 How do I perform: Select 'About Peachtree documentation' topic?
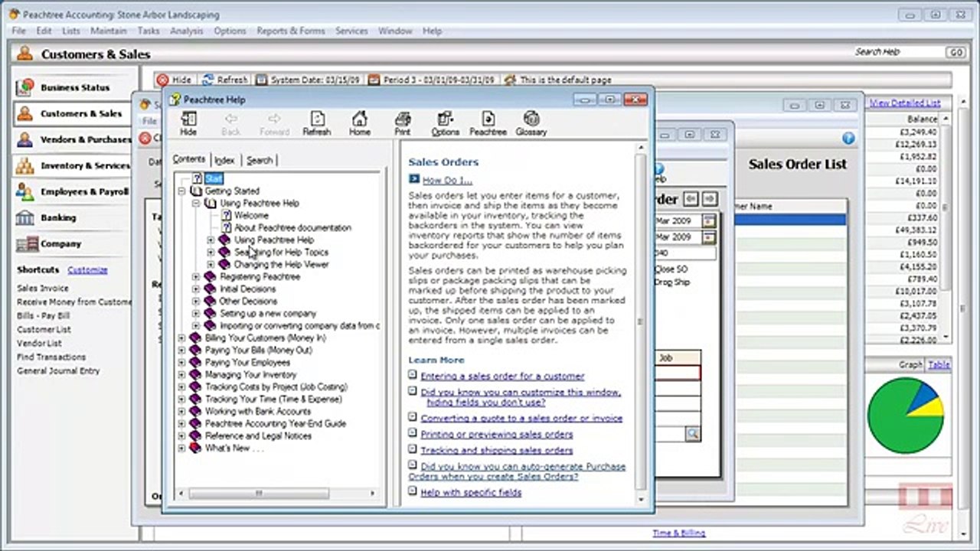click(292, 227)
